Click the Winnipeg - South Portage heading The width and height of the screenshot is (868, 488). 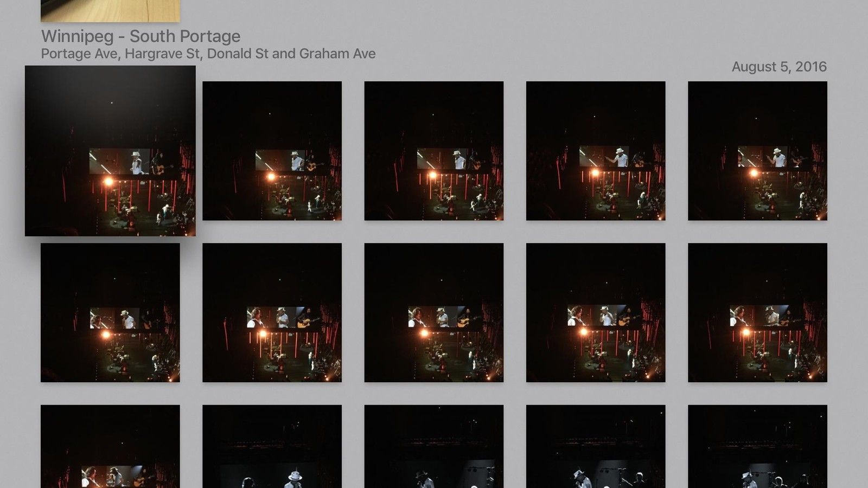(141, 36)
